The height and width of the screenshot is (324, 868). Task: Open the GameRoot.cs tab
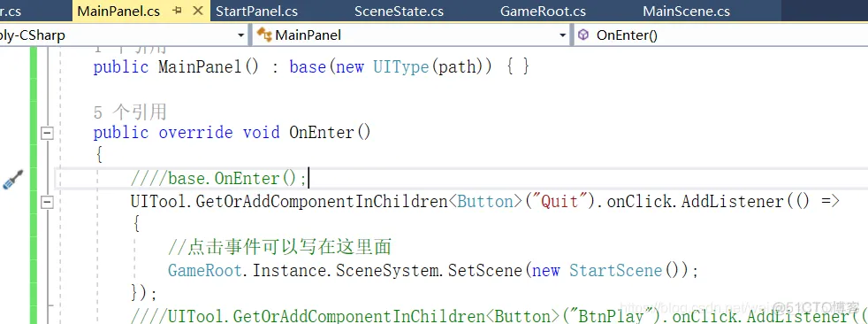[x=543, y=12]
